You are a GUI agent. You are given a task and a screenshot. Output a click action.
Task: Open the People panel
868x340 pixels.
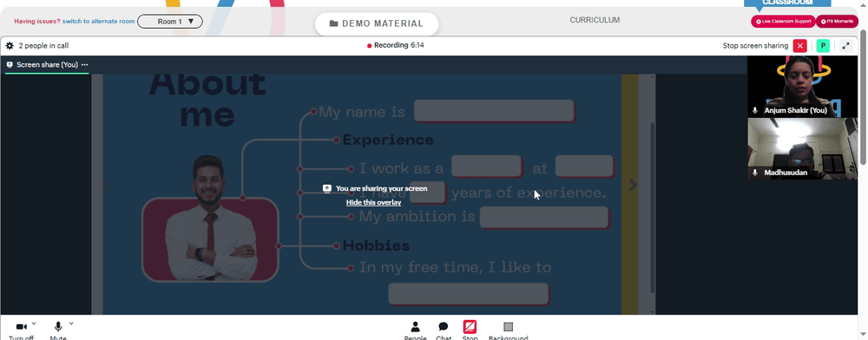pyautogui.click(x=415, y=330)
